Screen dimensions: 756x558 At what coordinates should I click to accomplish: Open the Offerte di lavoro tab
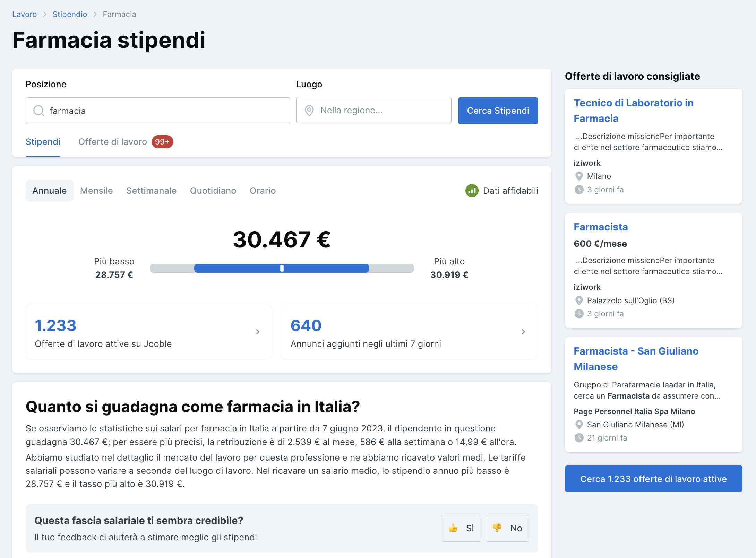(x=113, y=142)
